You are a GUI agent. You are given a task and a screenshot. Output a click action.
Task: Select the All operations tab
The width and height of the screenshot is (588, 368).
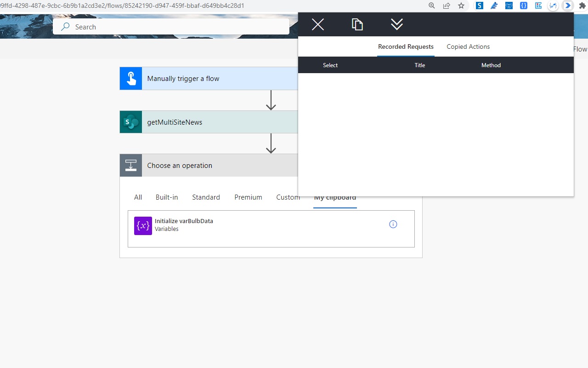pos(138,197)
